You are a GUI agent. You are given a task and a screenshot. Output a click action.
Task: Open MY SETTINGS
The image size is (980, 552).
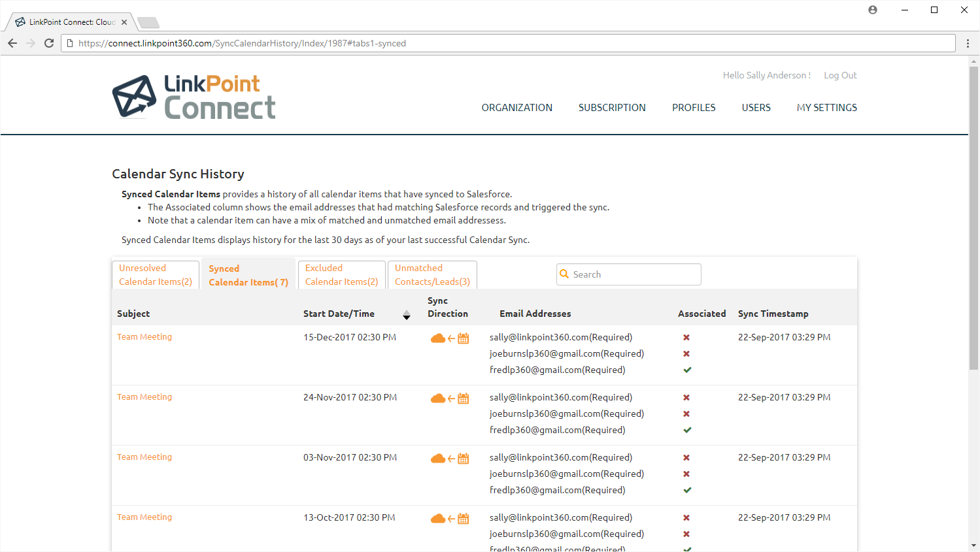pyautogui.click(x=827, y=108)
